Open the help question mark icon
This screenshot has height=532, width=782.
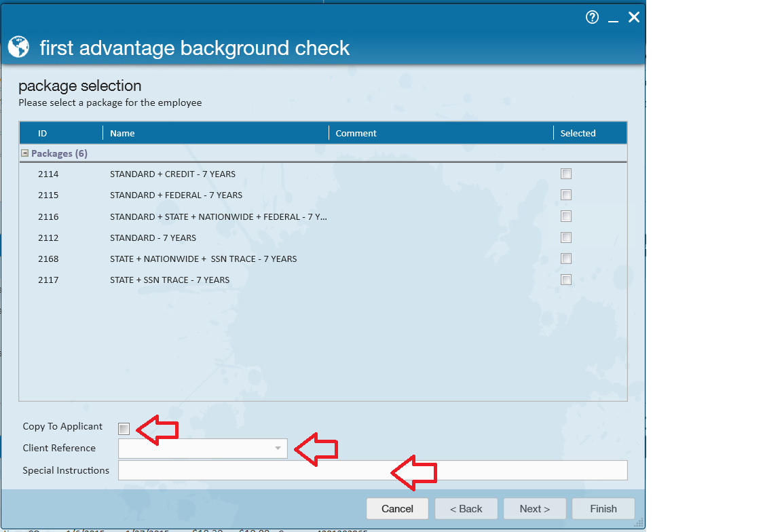pyautogui.click(x=592, y=18)
